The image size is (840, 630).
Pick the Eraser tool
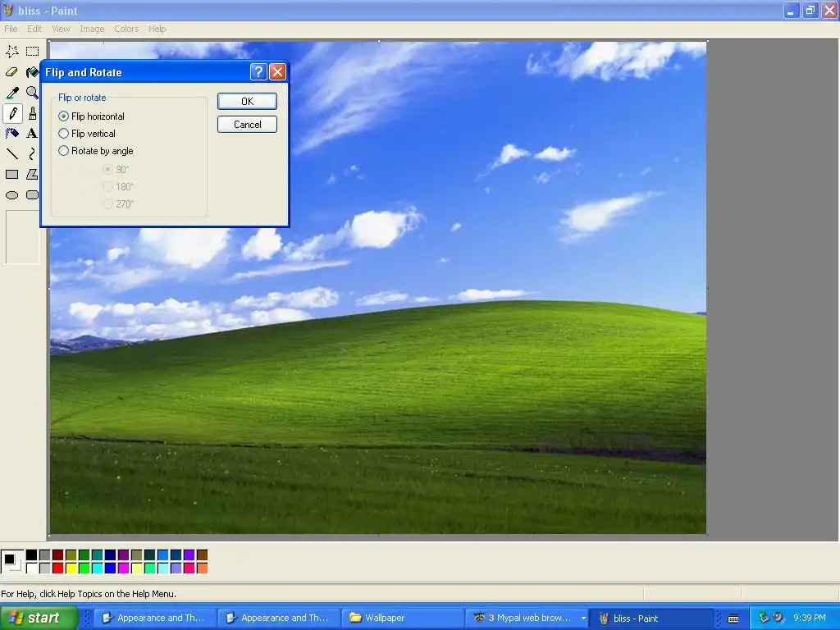click(x=11, y=72)
